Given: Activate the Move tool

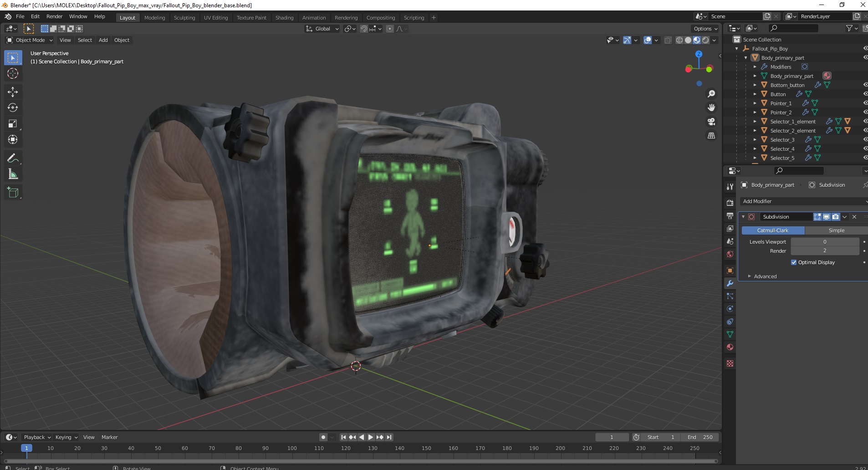Looking at the screenshot, I should tap(13, 92).
